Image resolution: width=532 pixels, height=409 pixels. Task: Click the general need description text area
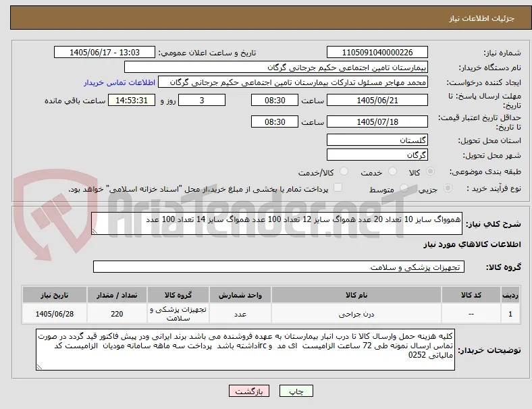click(x=277, y=223)
